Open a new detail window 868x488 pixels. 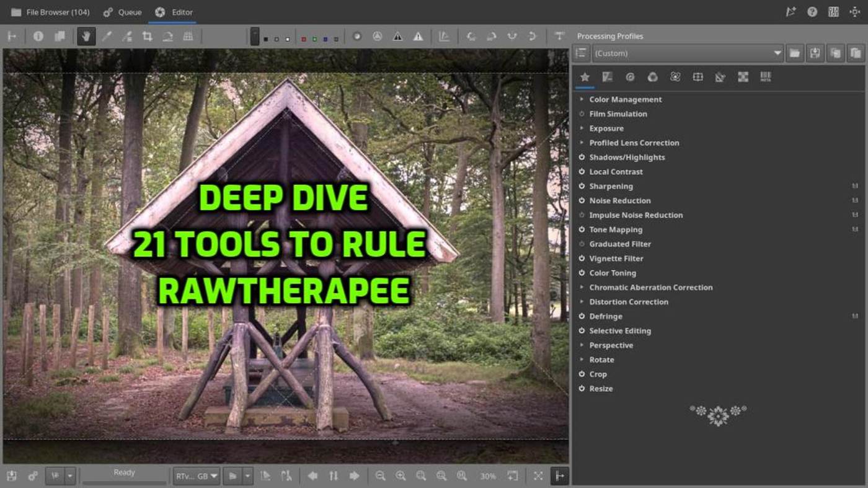click(512, 476)
